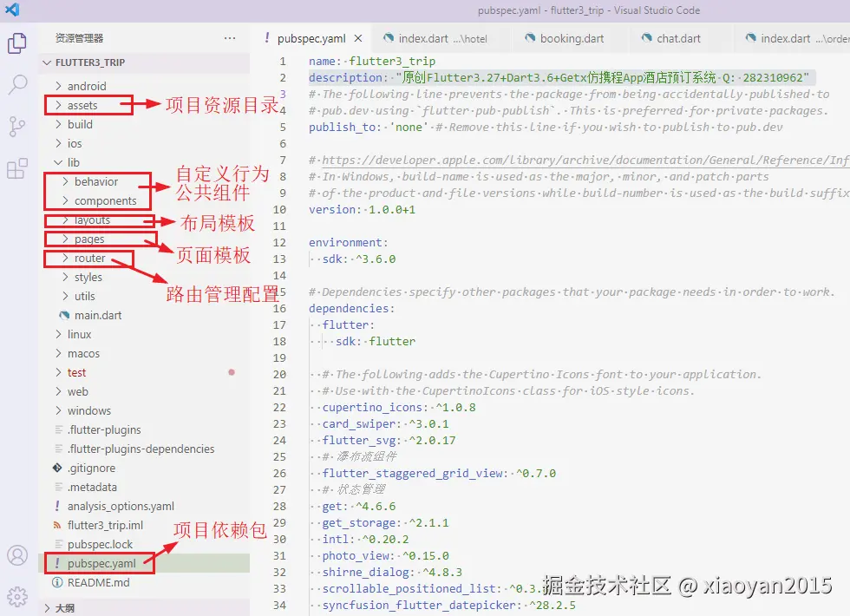Expand the test folder
Screen dimensions: 850x616
coord(59,372)
